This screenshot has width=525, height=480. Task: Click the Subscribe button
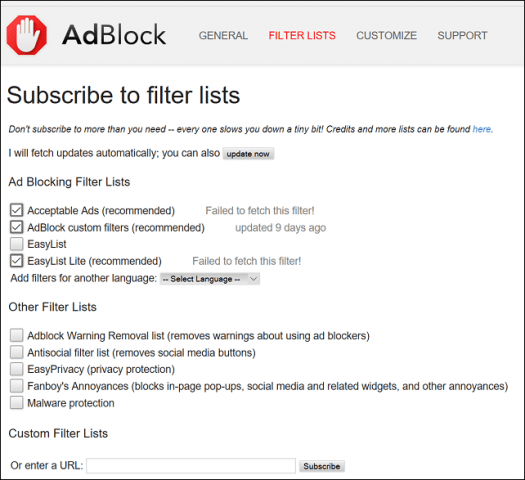click(322, 466)
